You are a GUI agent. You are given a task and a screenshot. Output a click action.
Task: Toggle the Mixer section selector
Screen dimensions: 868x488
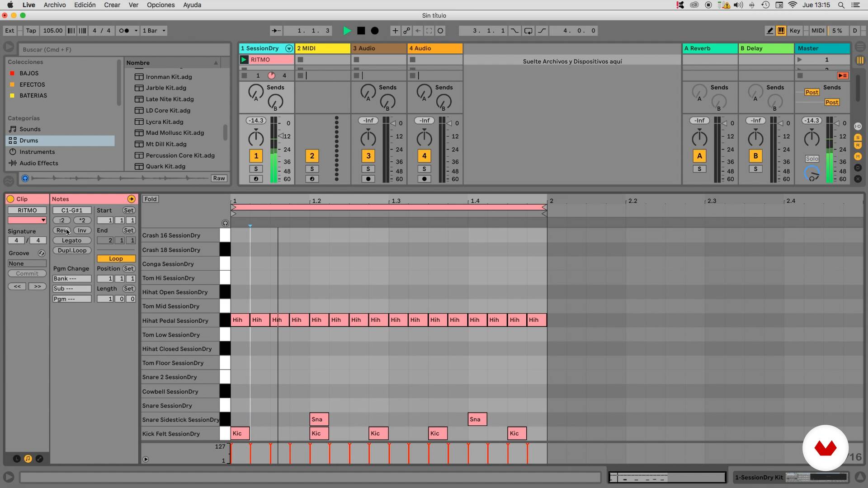click(x=858, y=156)
